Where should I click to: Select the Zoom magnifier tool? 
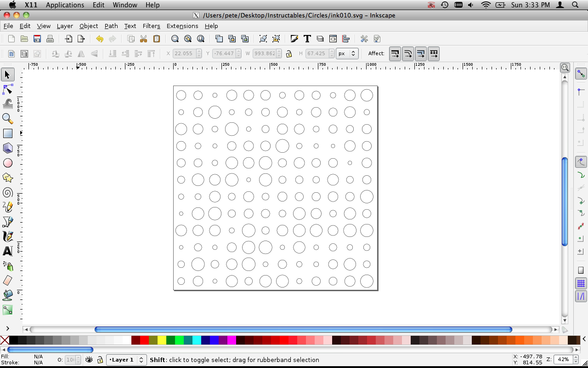pyautogui.click(x=7, y=119)
